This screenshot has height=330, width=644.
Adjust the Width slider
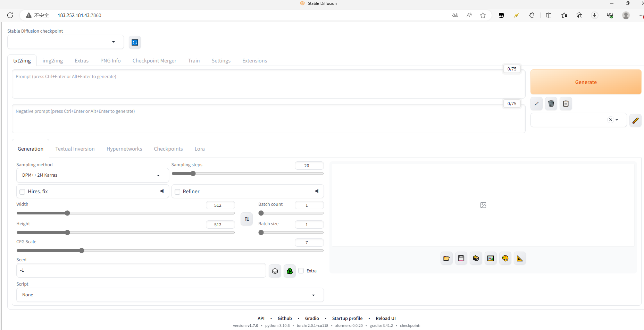click(x=125, y=213)
